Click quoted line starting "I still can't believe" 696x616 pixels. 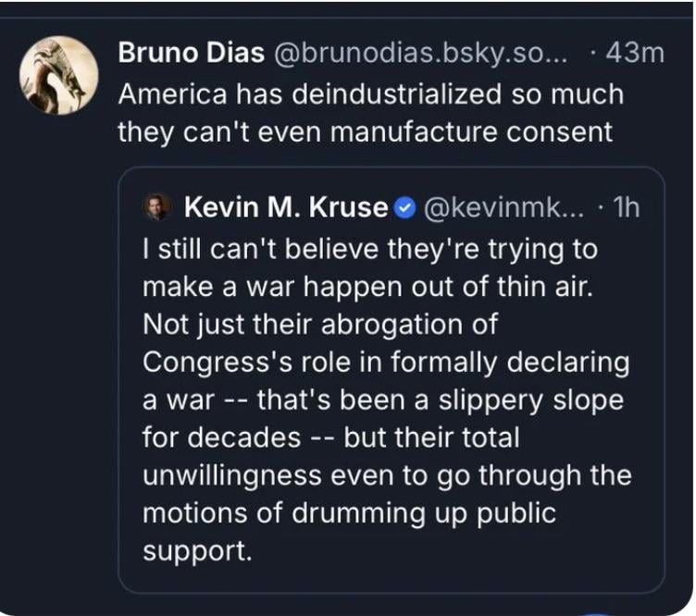pyautogui.click(x=370, y=250)
